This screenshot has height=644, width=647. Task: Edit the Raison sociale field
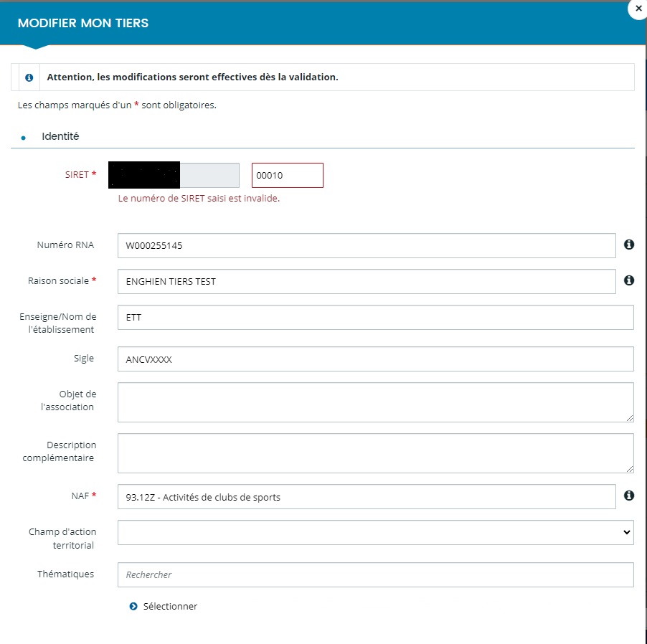[367, 281]
